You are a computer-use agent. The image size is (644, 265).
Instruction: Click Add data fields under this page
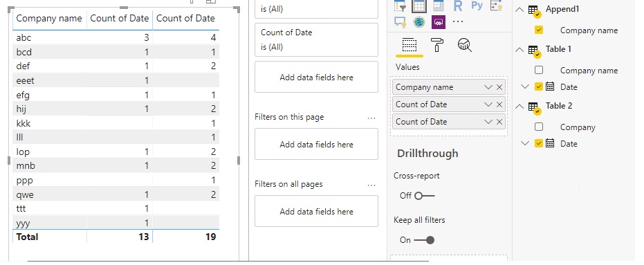click(316, 144)
